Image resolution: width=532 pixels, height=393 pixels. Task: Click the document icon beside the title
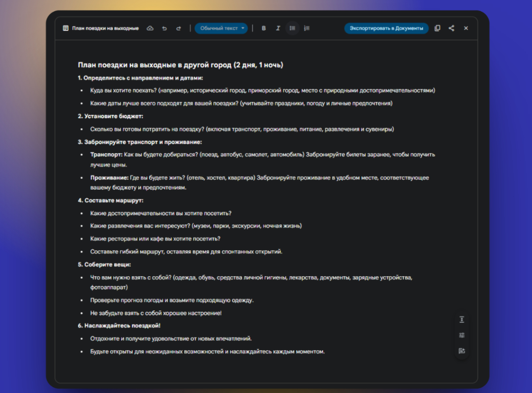click(65, 28)
